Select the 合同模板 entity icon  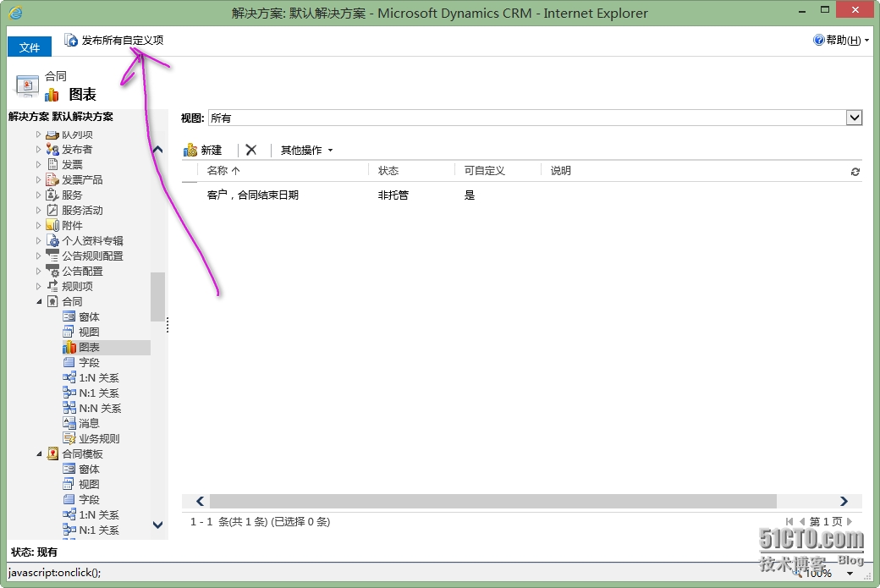52,453
